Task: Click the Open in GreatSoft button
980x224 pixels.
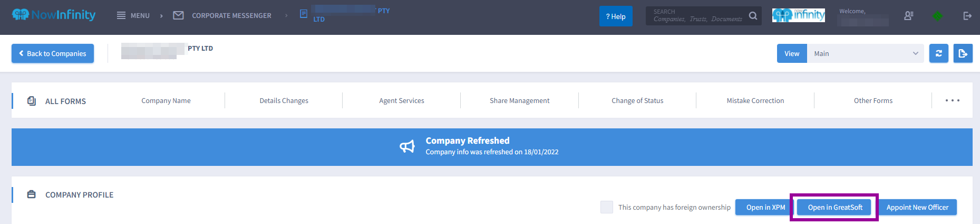Action: coord(835,207)
